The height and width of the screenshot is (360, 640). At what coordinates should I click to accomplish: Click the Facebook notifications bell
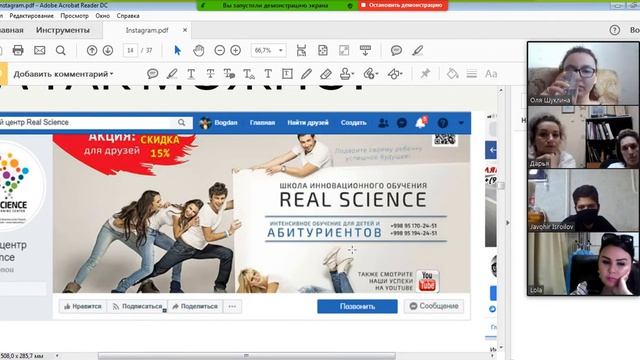point(421,122)
